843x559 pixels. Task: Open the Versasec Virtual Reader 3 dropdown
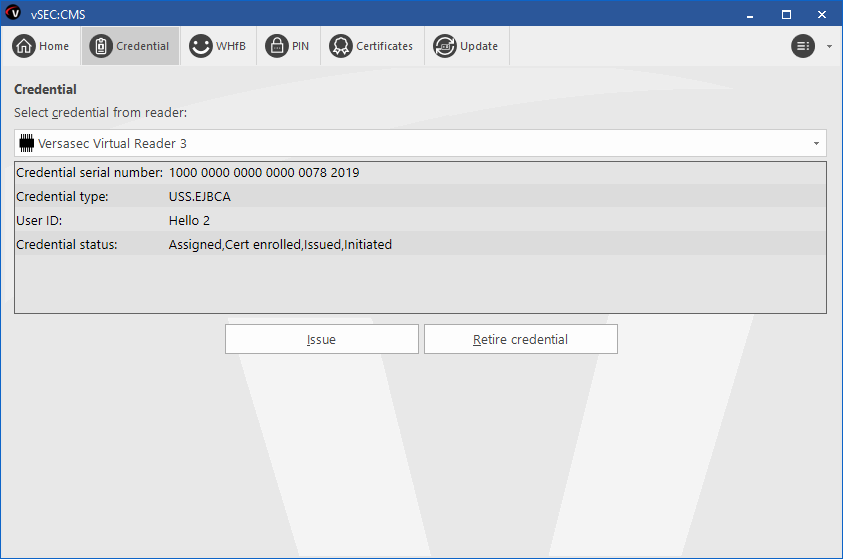420,144
